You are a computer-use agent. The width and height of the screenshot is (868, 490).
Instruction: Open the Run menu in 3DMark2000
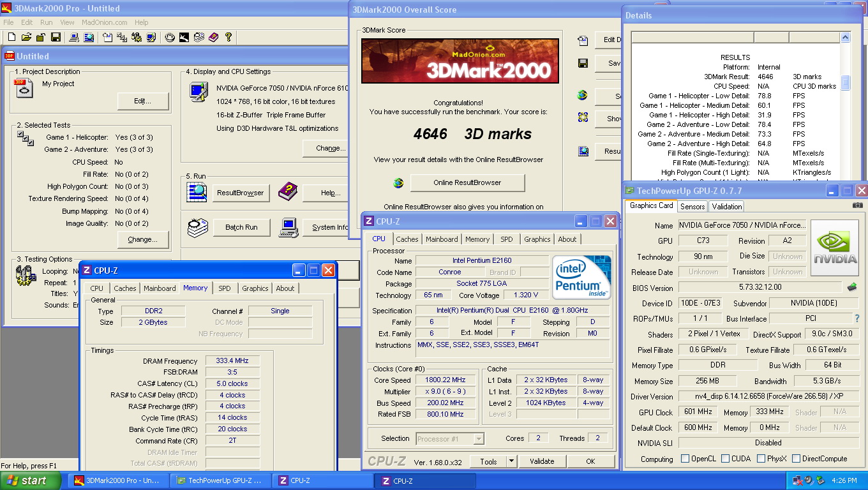47,22
